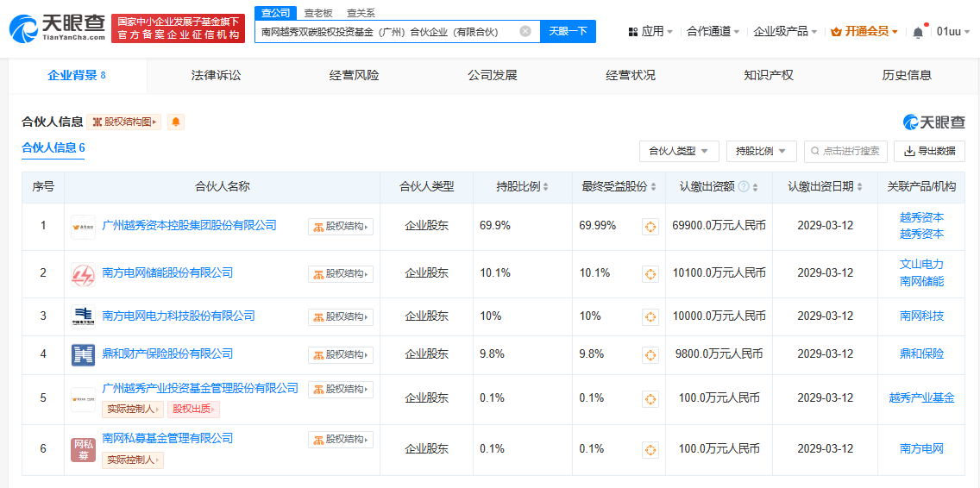Clear search box with the X icon
Image resolution: width=980 pixels, height=488 pixels.
[525, 32]
